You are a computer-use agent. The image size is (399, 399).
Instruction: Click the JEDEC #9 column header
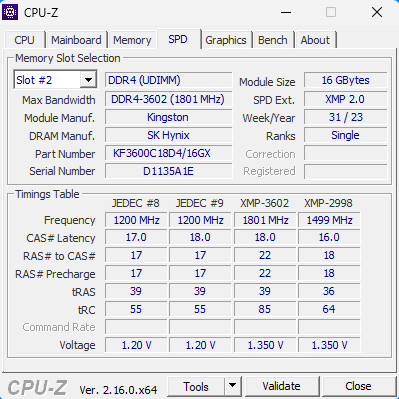pyautogui.click(x=200, y=203)
